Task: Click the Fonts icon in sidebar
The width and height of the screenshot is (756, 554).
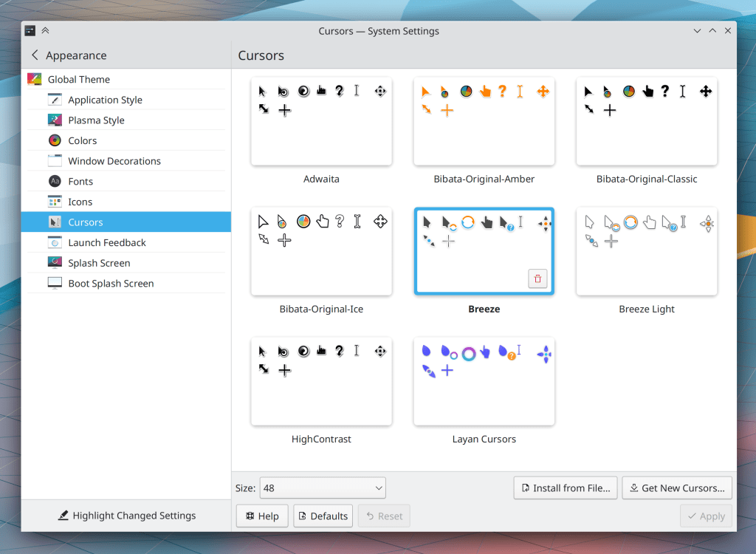Action: pyautogui.click(x=55, y=181)
